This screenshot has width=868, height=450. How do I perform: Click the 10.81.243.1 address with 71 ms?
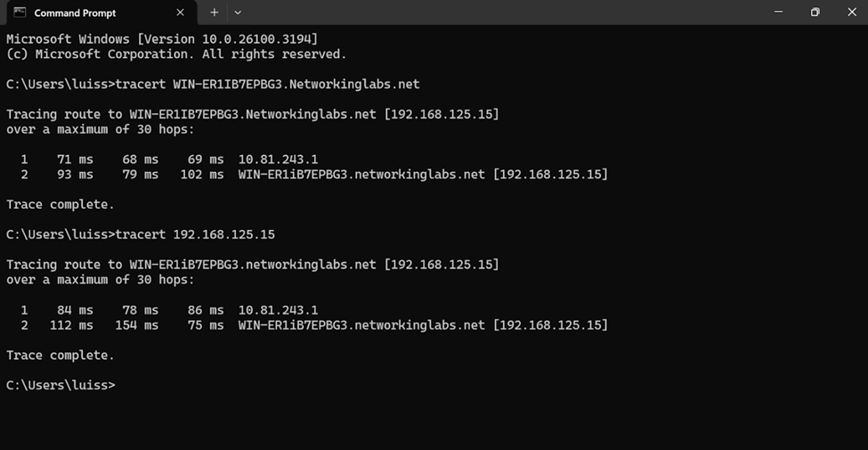[x=278, y=160]
